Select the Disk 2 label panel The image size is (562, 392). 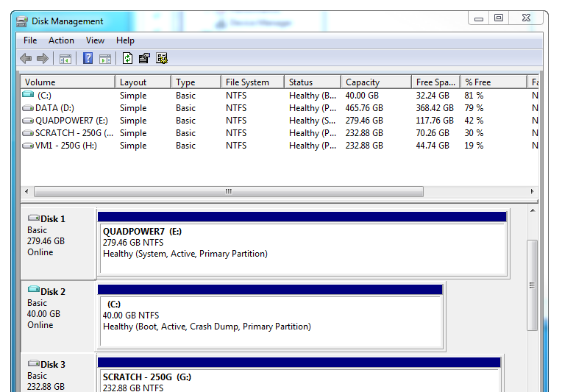58,316
